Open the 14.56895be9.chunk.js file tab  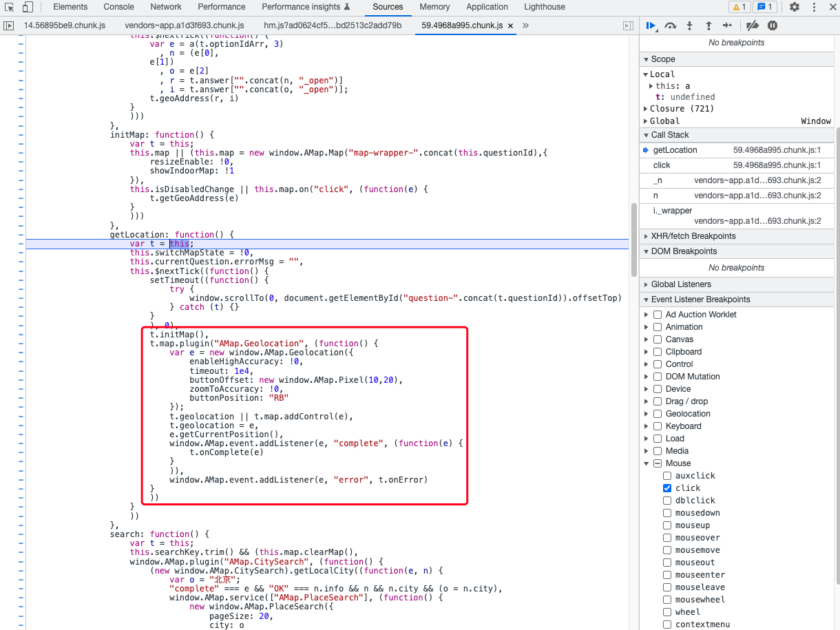coord(63,25)
